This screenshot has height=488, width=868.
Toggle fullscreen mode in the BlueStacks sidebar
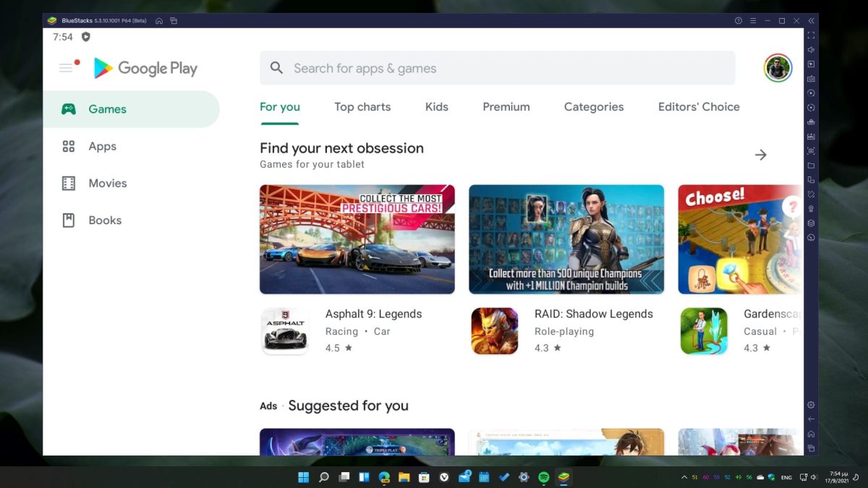[x=811, y=36]
